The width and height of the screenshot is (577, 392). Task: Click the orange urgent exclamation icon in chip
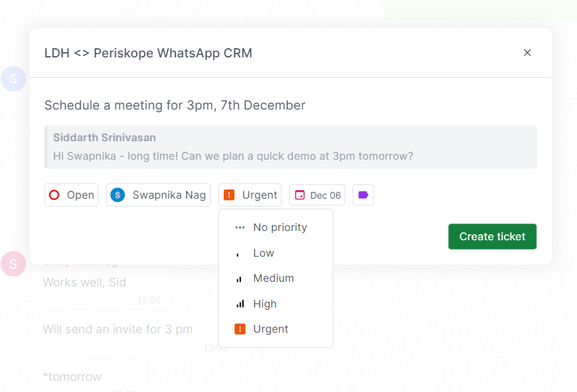229,195
